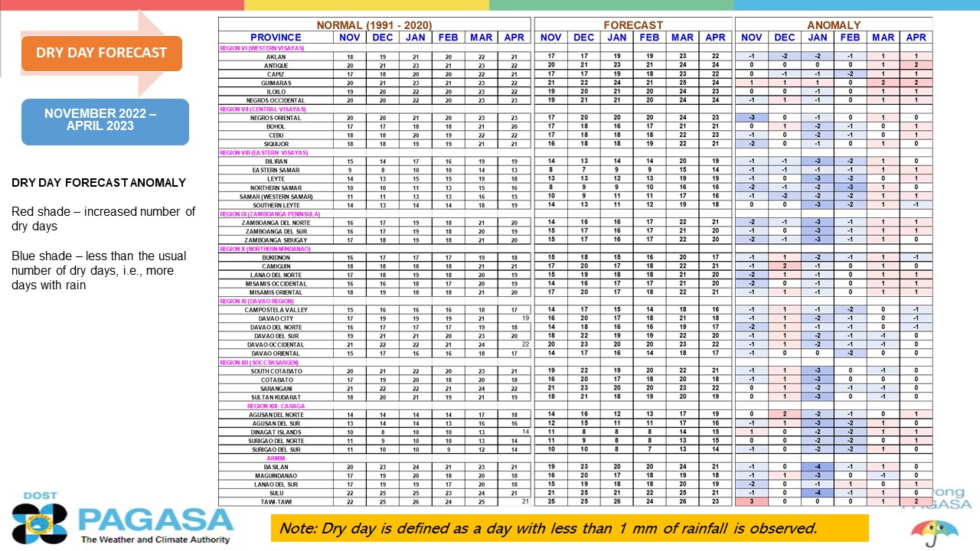Screen dimensions: 980x551
Task: Click the ANTIQUE province name
Action: coord(276,65)
